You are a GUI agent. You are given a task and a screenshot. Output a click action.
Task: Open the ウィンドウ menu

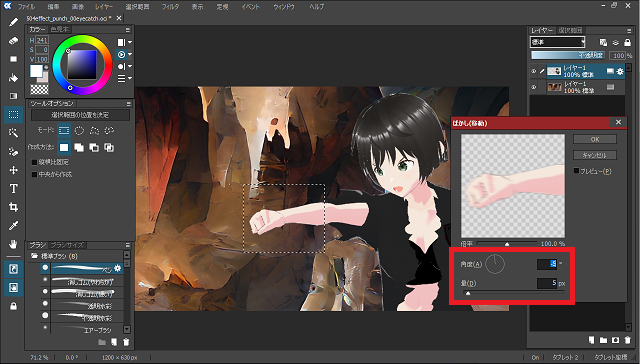coord(284,7)
